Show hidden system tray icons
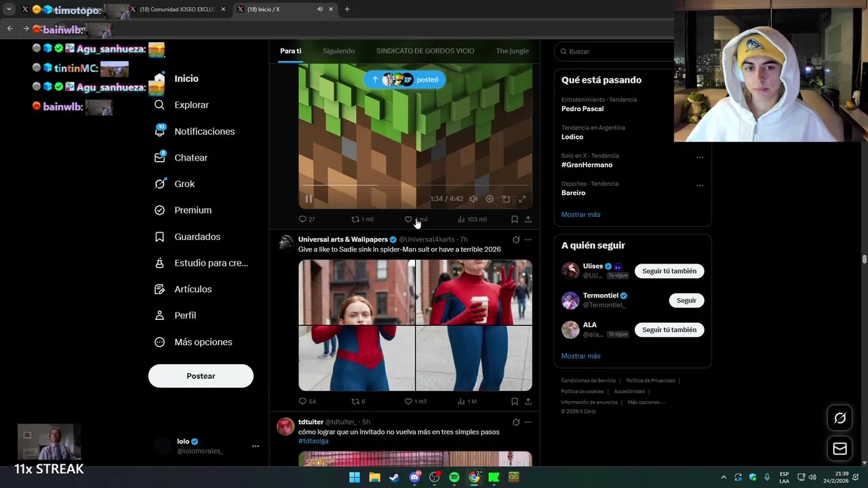The image size is (868, 488). pyautogui.click(x=724, y=477)
